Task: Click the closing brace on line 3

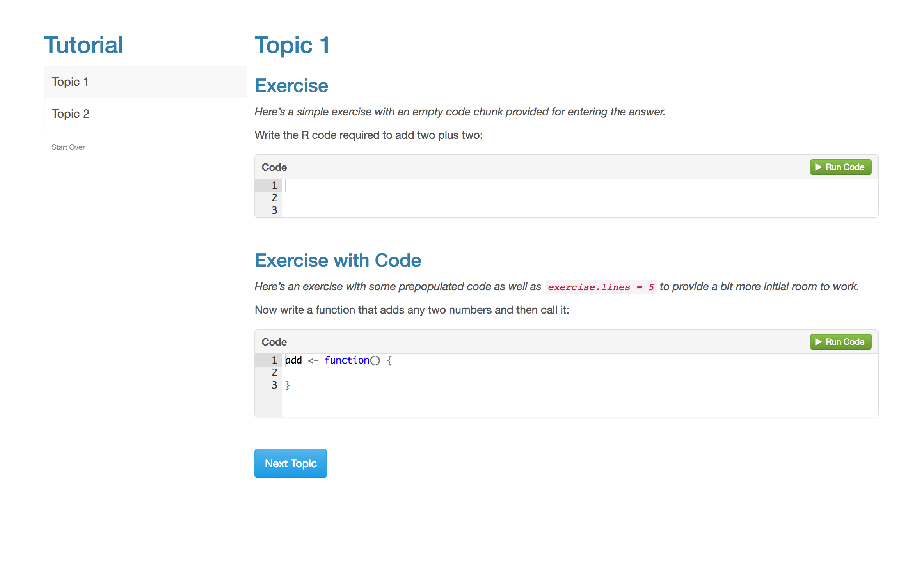Action: (x=288, y=385)
